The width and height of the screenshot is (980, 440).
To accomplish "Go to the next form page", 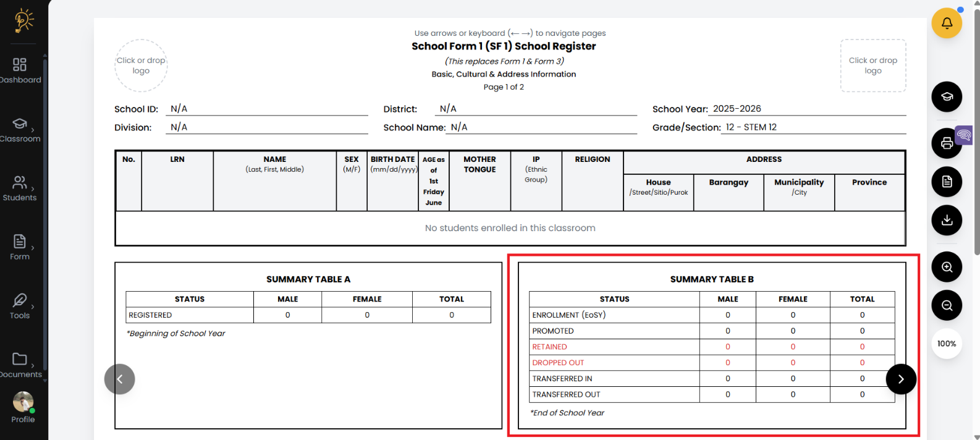I will 900,379.
